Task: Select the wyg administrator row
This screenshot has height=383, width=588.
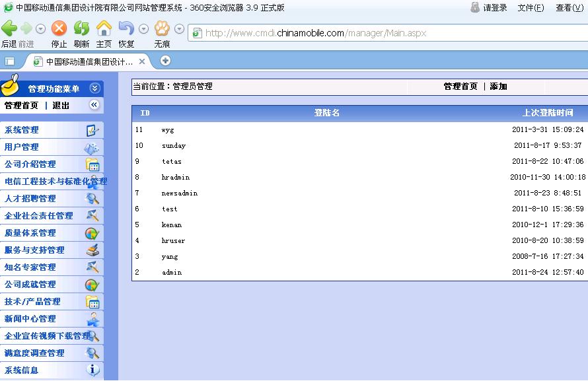Action: click(360, 129)
